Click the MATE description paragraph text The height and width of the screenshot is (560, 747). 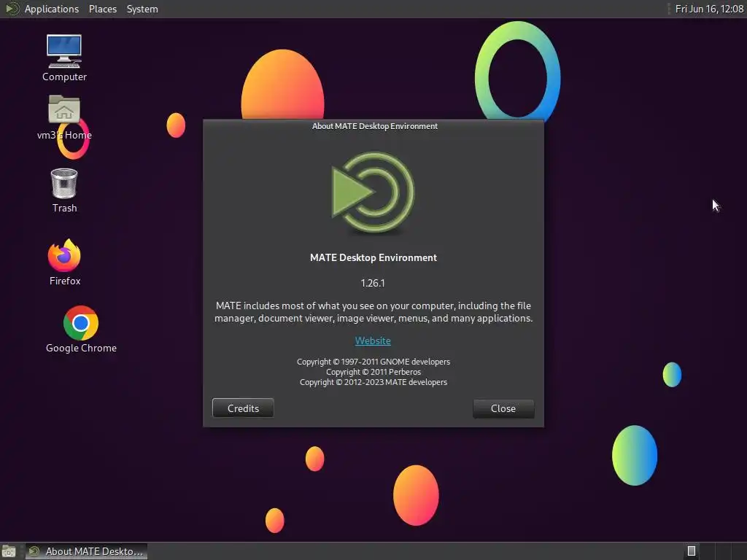[373, 312]
